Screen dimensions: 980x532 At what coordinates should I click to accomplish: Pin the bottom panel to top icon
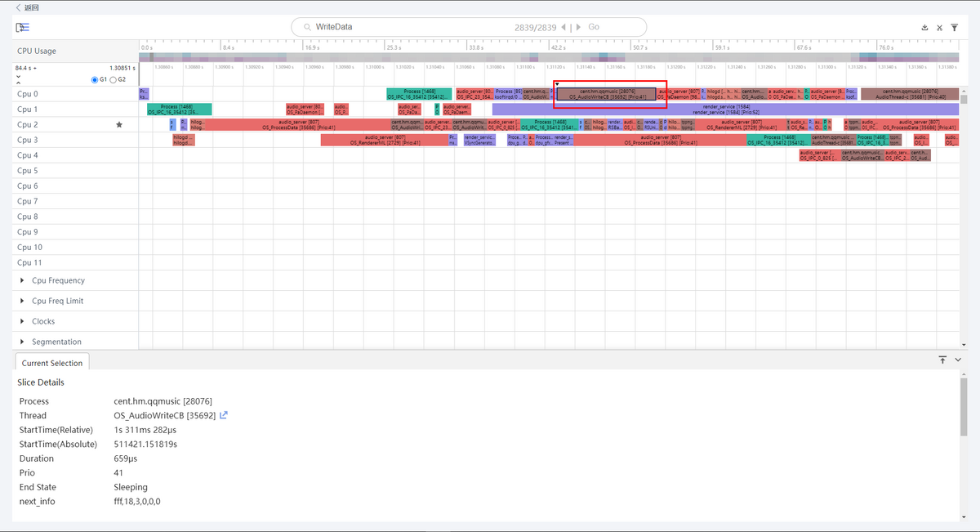click(x=942, y=360)
